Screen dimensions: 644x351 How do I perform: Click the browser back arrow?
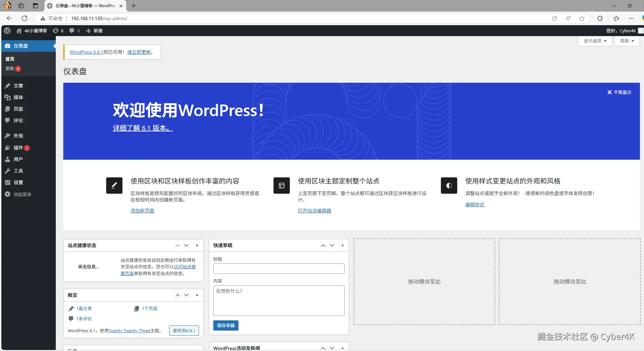(10, 18)
